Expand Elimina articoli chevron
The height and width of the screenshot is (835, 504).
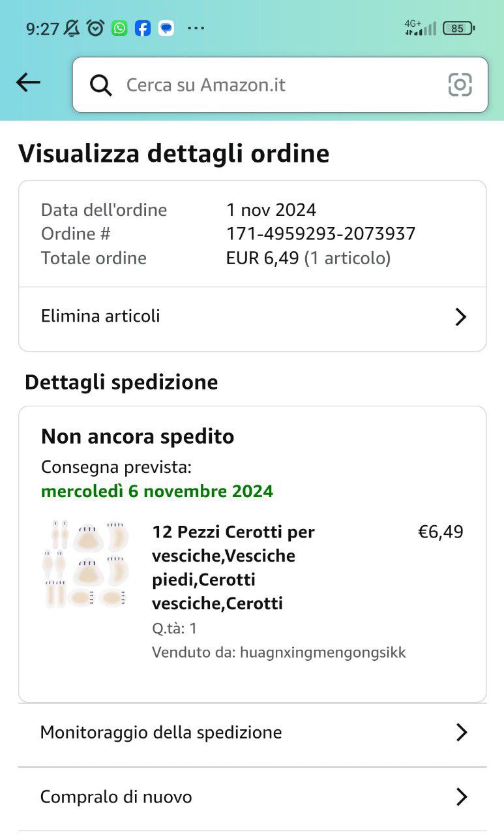[x=460, y=317]
